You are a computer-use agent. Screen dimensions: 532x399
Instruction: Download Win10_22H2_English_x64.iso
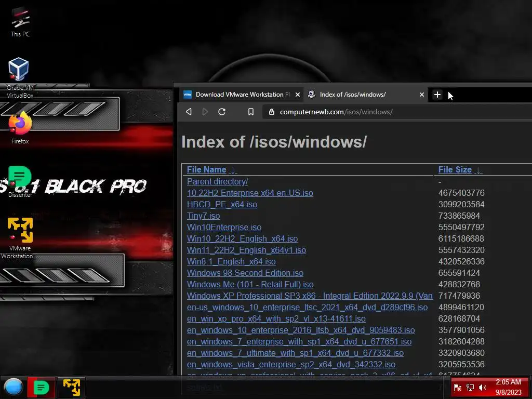[x=242, y=239]
